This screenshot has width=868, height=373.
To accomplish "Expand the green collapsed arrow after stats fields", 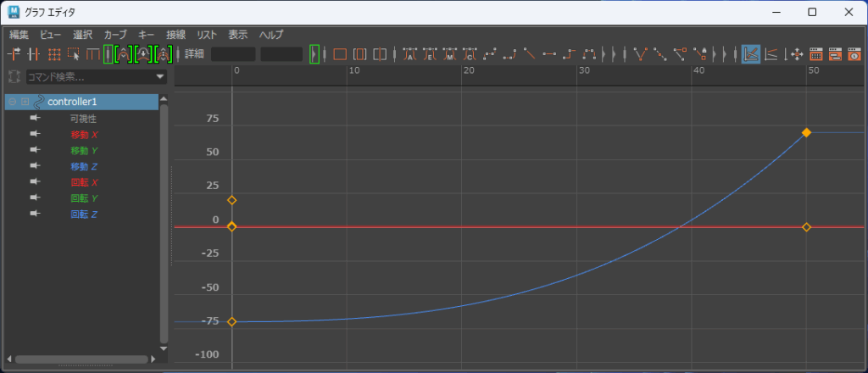I will coord(314,53).
